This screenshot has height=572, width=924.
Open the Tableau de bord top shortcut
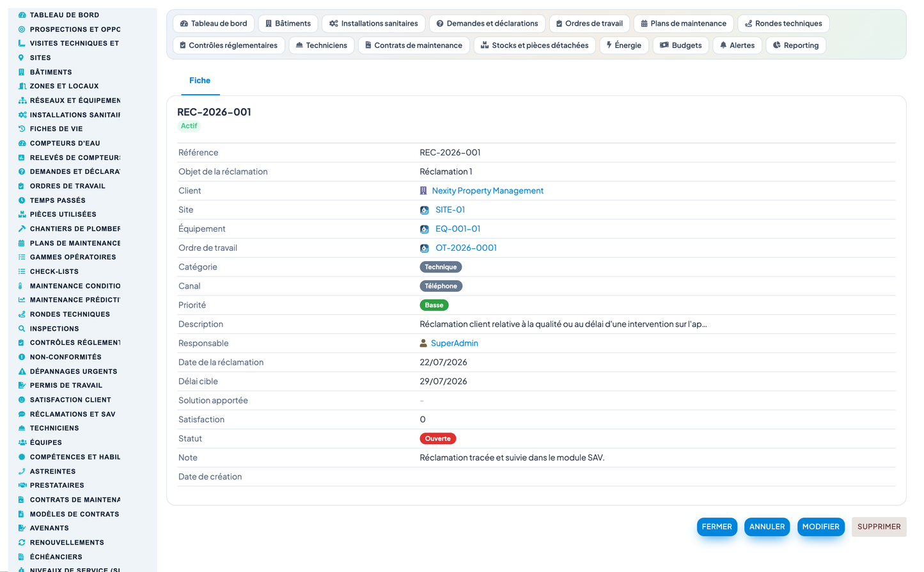pos(214,24)
